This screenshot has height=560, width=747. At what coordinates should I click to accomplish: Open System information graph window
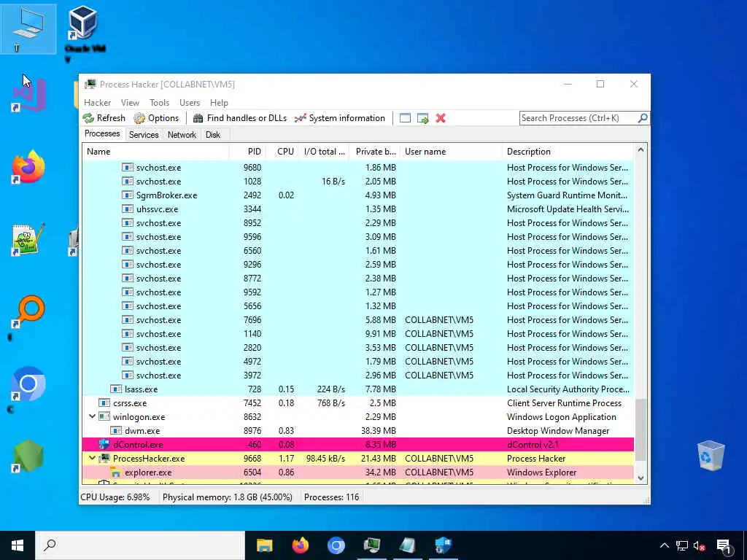pos(340,118)
